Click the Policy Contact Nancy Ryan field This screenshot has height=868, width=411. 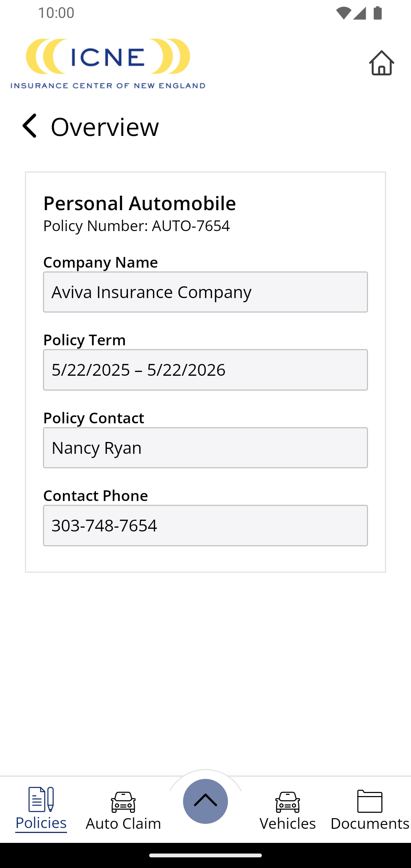tap(205, 448)
